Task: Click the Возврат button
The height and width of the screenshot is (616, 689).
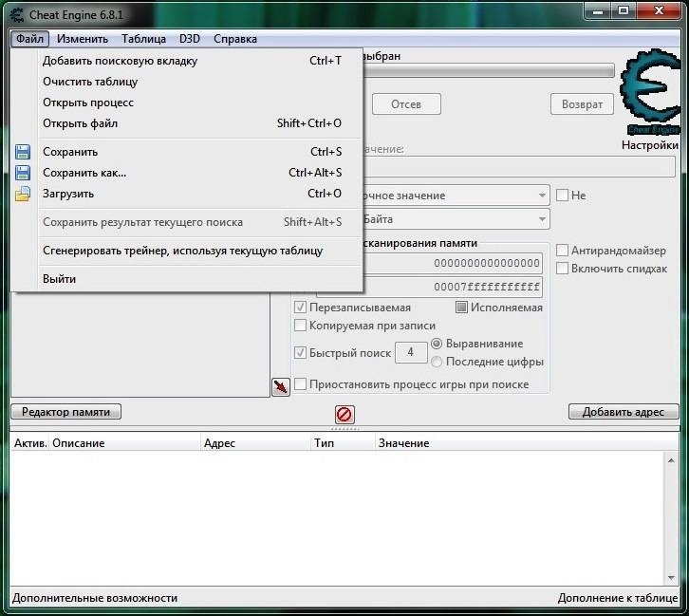Action: tap(582, 104)
